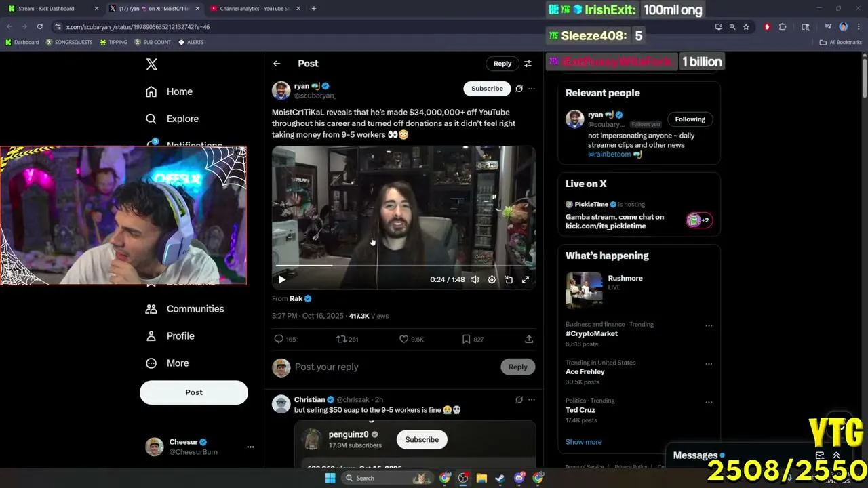Like the post with 9.6K likes
The image size is (868, 488).
coord(404,339)
